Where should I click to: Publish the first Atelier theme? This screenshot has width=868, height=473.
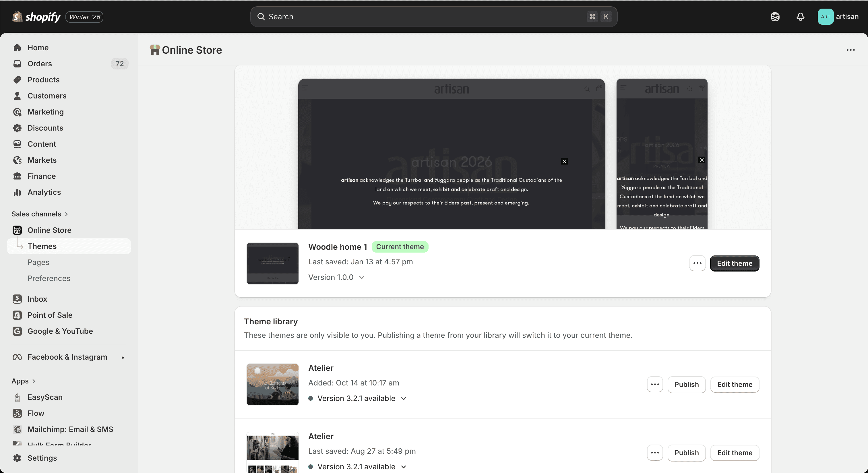(x=686, y=384)
